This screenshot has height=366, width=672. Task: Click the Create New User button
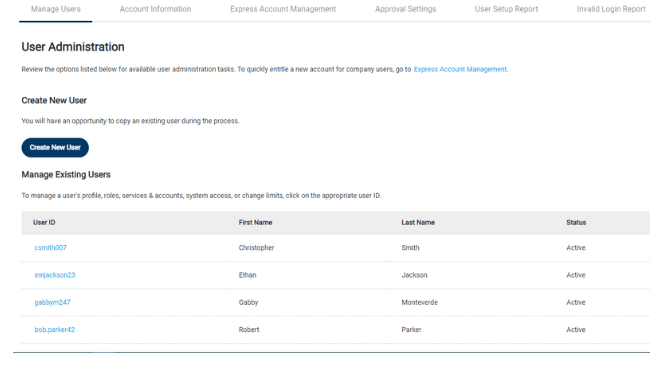coord(55,147)
